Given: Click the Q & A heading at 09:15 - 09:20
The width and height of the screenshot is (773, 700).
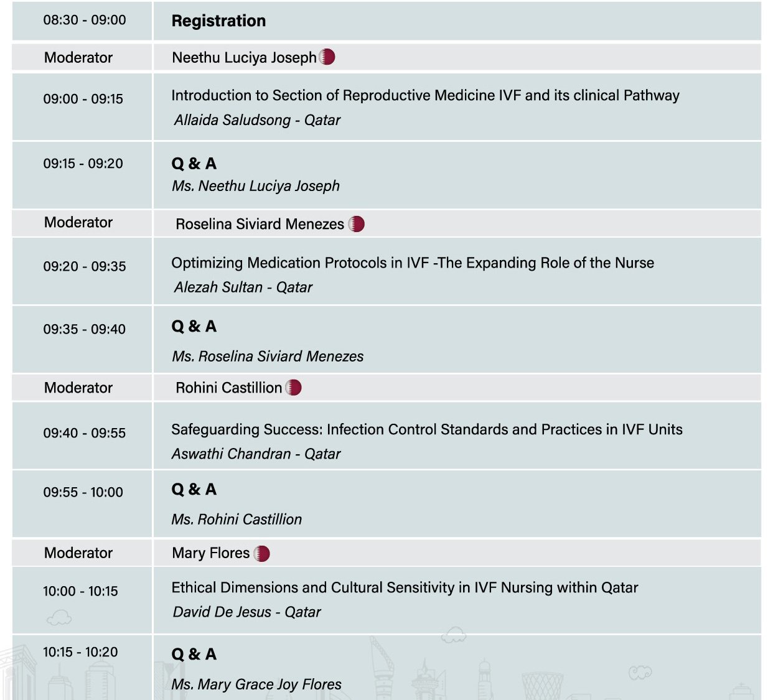Looking at the screenshot, I should (x=194, y=164).
